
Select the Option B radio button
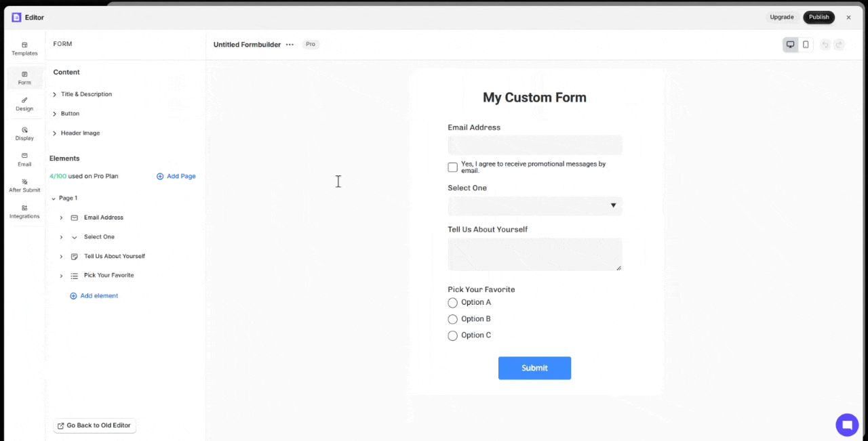[x=453, y=319]
